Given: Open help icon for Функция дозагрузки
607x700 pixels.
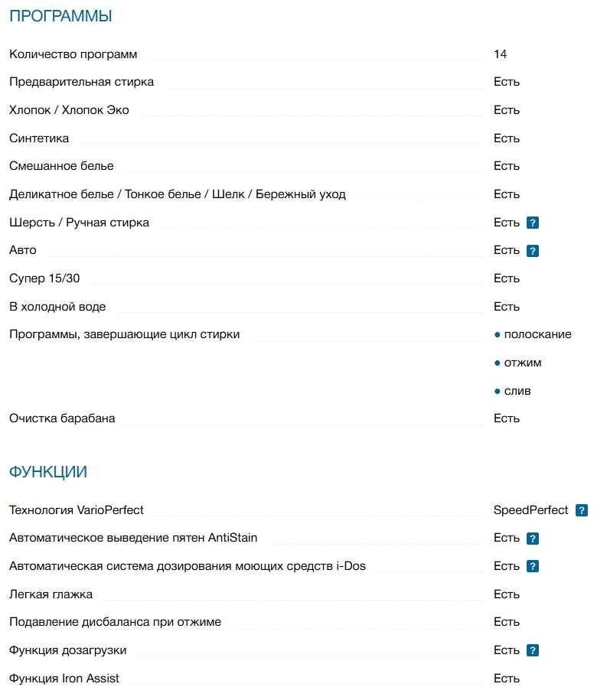Looking at the screenshot, I should 534,651.
